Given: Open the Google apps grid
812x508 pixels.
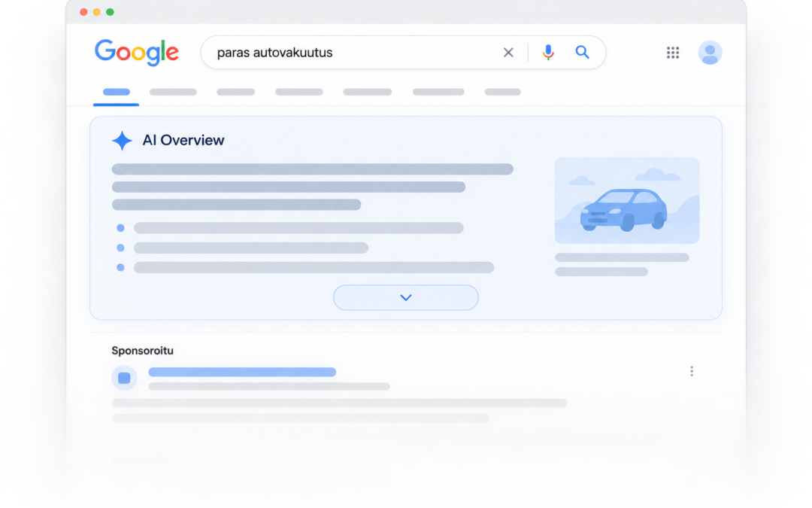Looking at the screenshot, I should click(673, 53).
